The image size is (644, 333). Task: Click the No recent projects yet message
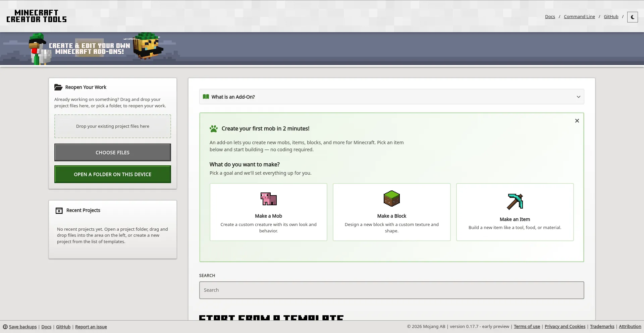tap(112, 235)
